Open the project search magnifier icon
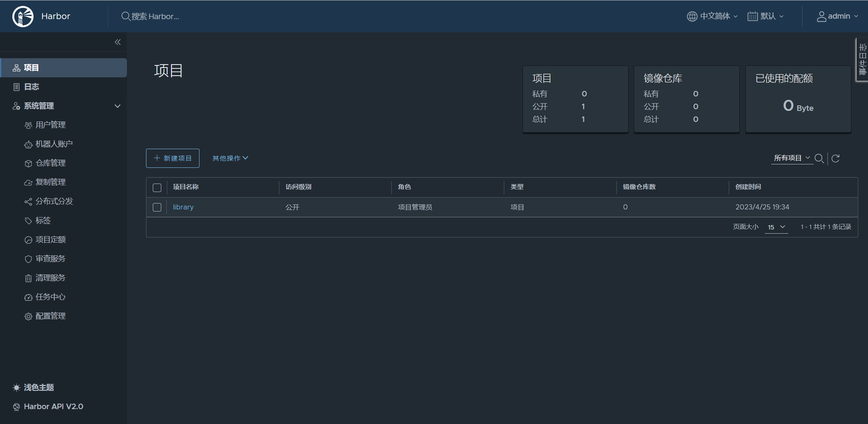The image size is (868, 424). click(819, 158)
